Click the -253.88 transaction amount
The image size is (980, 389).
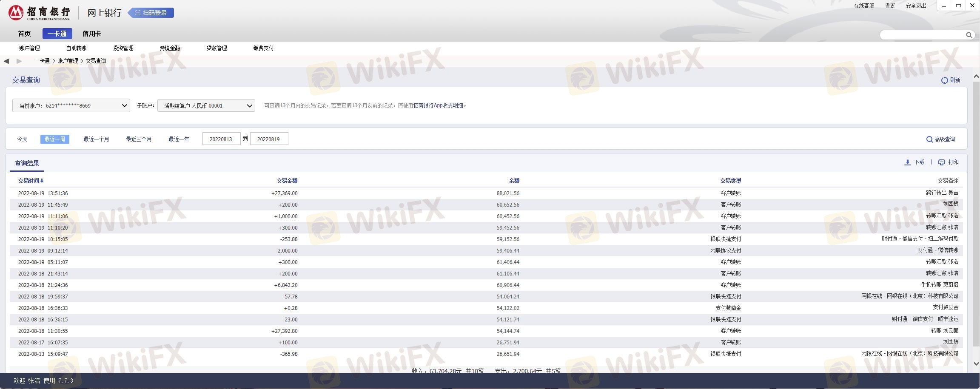(x=289, y=239)
